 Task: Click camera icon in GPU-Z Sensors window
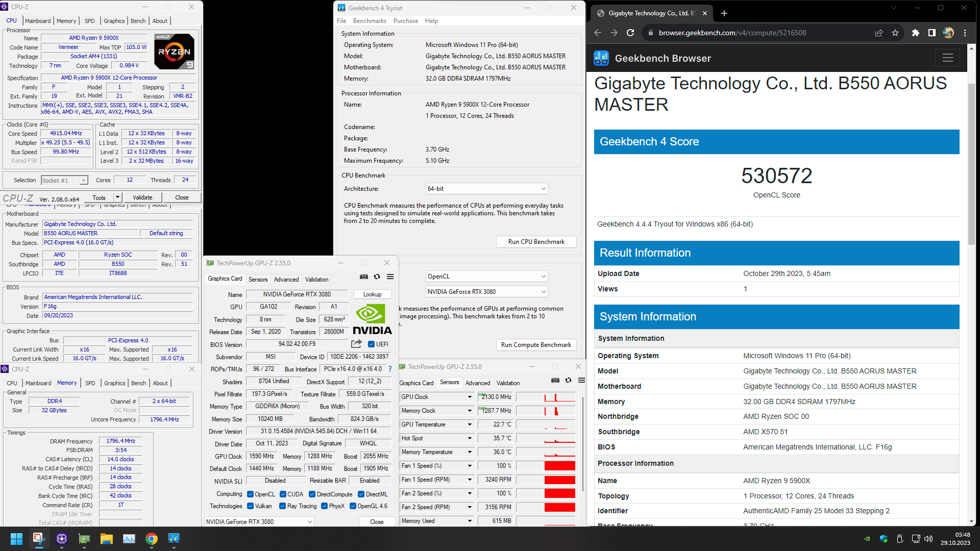pos(555,380)
